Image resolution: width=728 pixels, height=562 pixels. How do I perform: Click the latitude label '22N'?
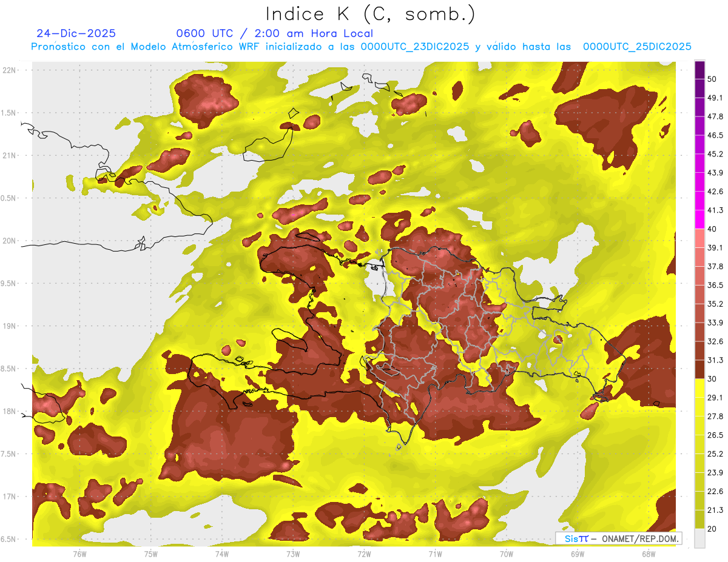pos(9,70)
